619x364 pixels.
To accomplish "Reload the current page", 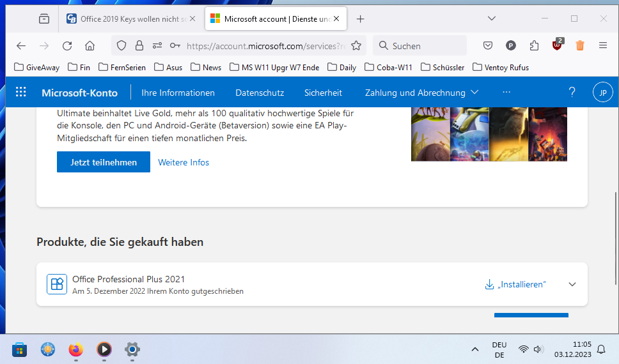I will pyautogui.click(x=67, y=46).
